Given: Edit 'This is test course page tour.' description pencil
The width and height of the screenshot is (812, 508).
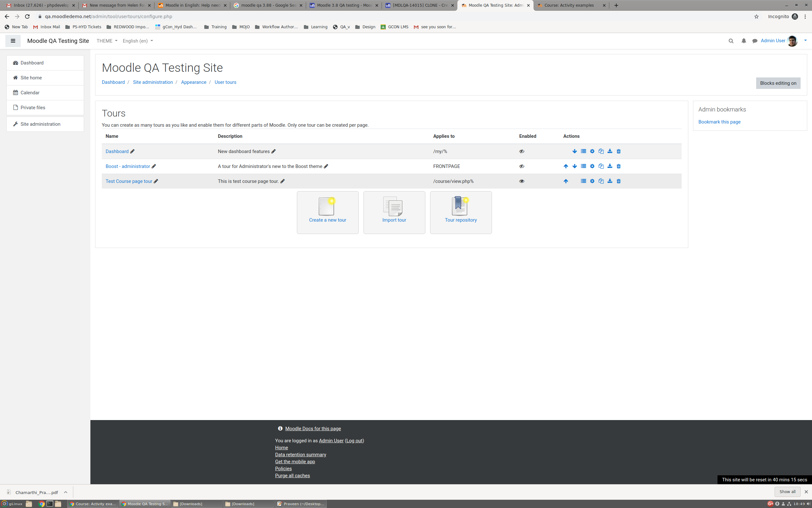Looking at the screenshot, I should pyautogui.click(x=283, y=181).
